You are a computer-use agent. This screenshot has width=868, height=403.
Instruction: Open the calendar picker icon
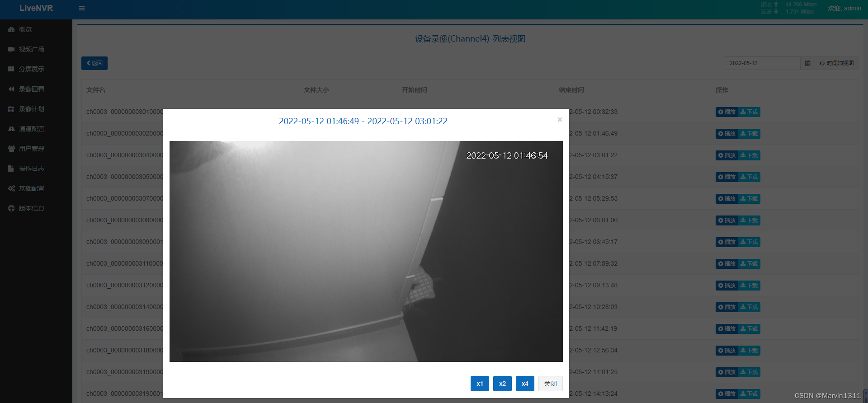(807, 63)
